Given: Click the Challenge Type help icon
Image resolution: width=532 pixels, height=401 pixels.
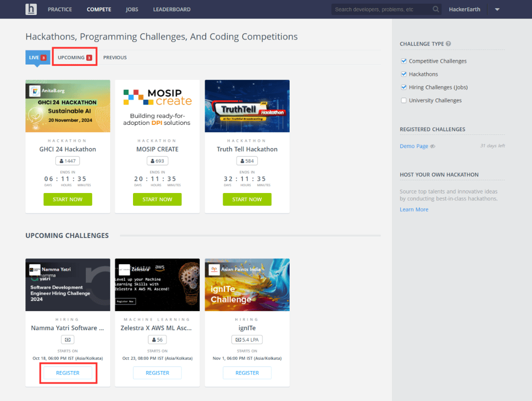Looking at the screenshot, I should 448,44.
